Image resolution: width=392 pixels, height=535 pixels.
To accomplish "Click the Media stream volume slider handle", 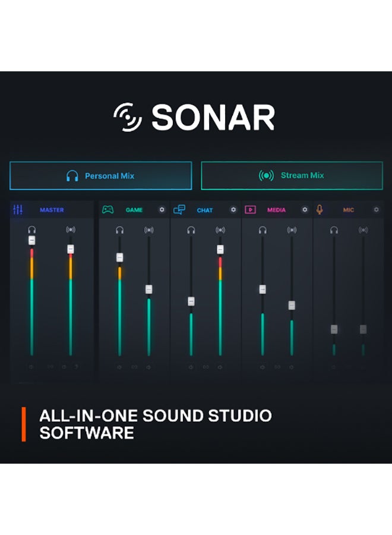I will point(292,305).
